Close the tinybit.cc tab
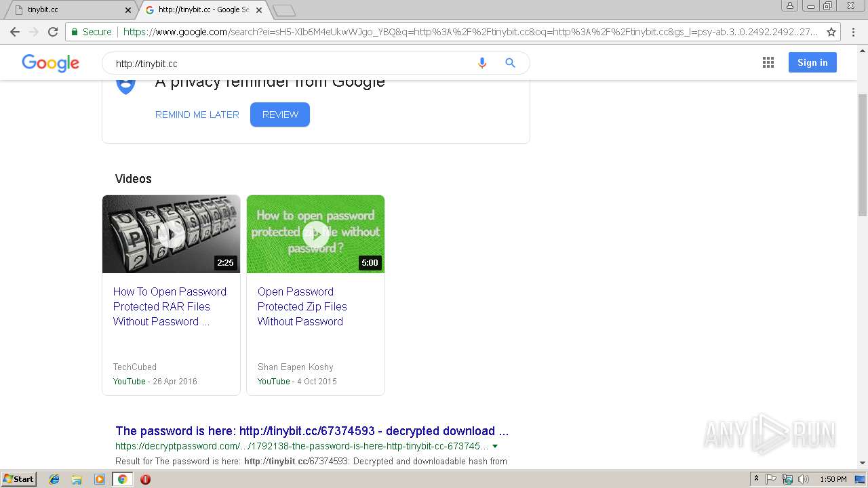868x488 pixels. (x=128, y=10)
